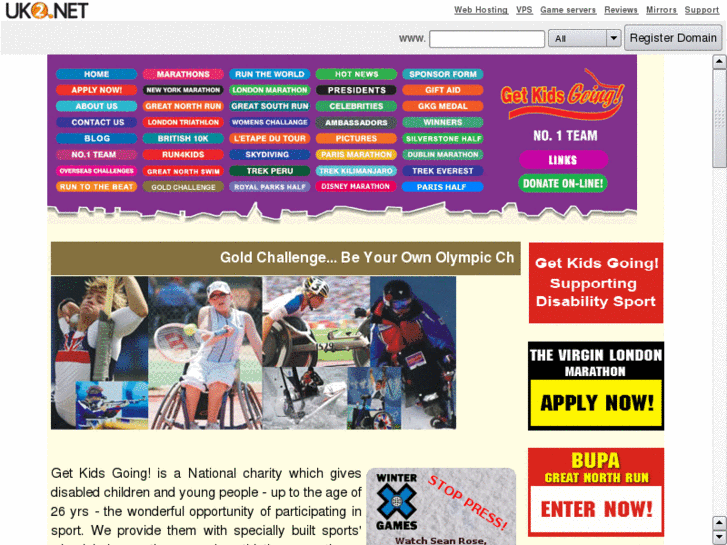Viewport: 727px width, 545px height.
Task: Select LONDON MARATHON nav item
Action: pos(269,90)
